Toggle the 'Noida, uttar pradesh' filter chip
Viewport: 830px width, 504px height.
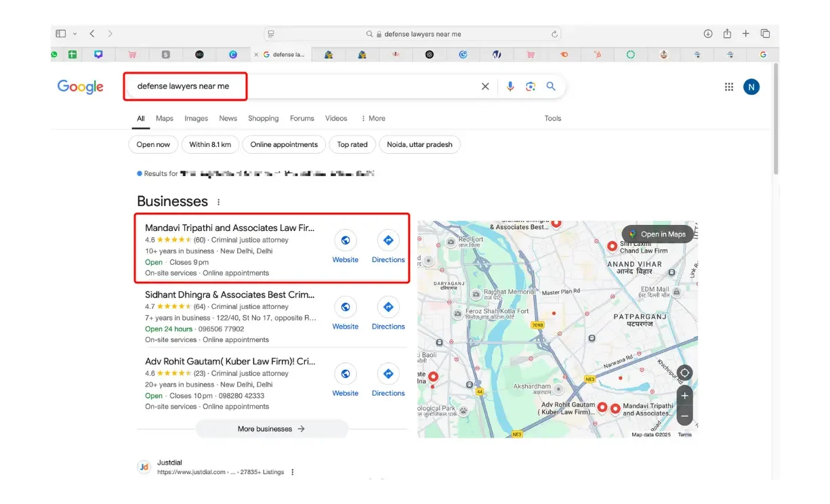420,144
